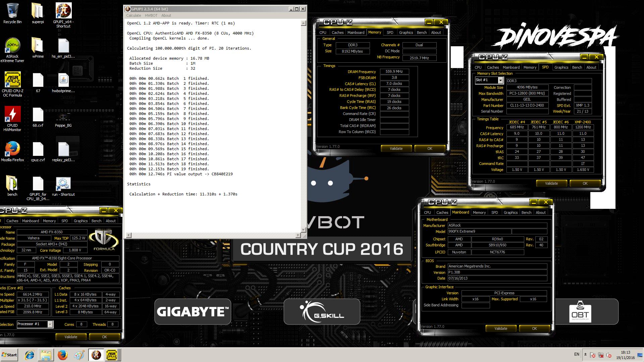Open CPU tab in Mainboard CPU-Z window

427,213
